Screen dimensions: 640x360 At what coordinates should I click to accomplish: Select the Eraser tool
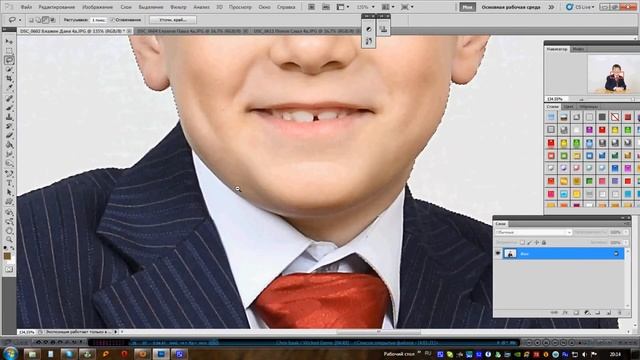click(9, 136)
